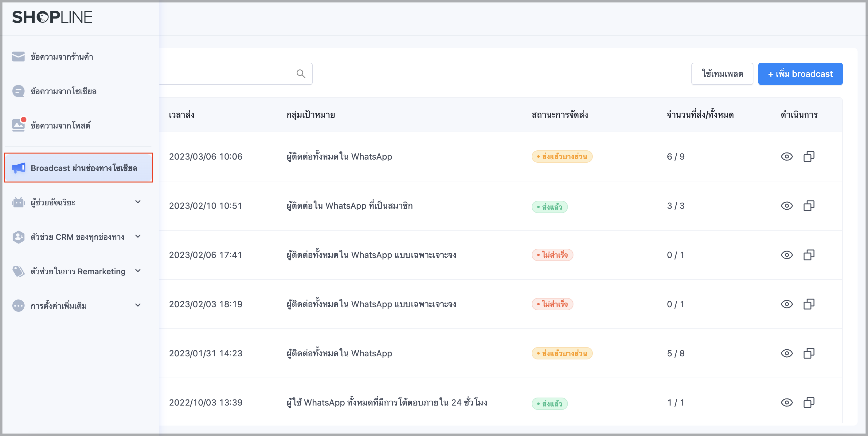Image resolution: width=868 pixels, height=436 pixels.
Task: Click the 2023/01/31 14:23 send time
Action: pyautogui.click(x=205, y=353)
